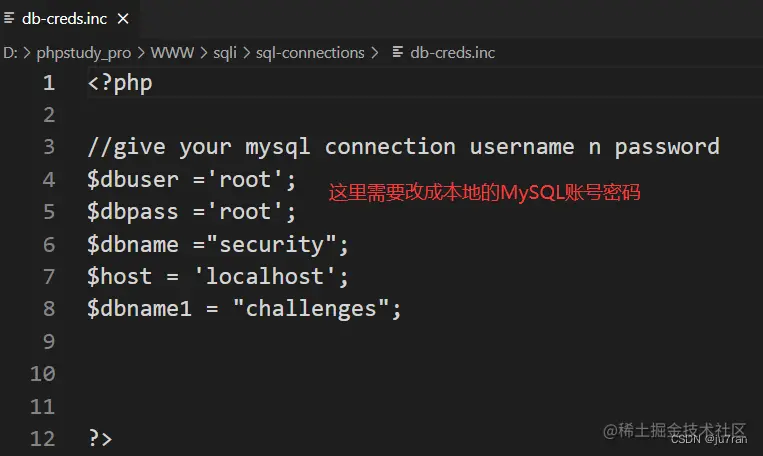This screenshot has height=456, width=763.
Task: Click the $host variable on line 7
Action: coord(120,277)
